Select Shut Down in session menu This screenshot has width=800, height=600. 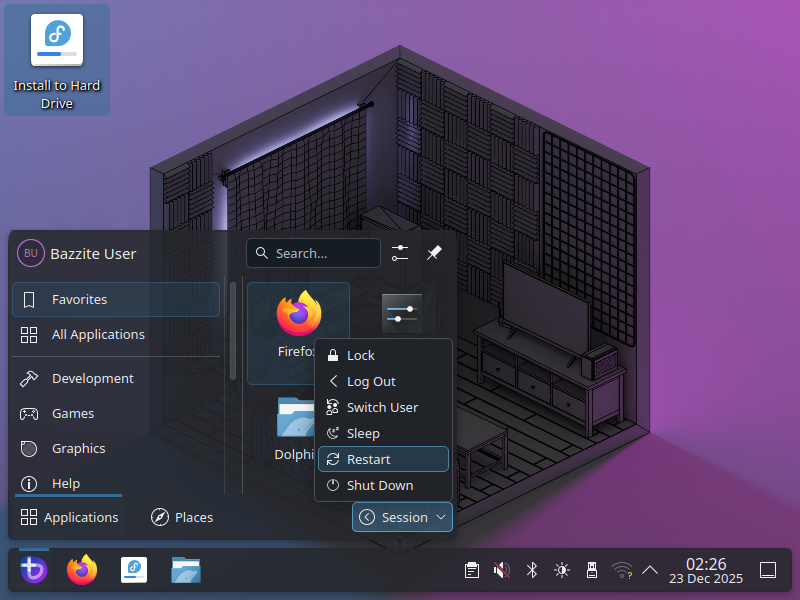point(383,486)
